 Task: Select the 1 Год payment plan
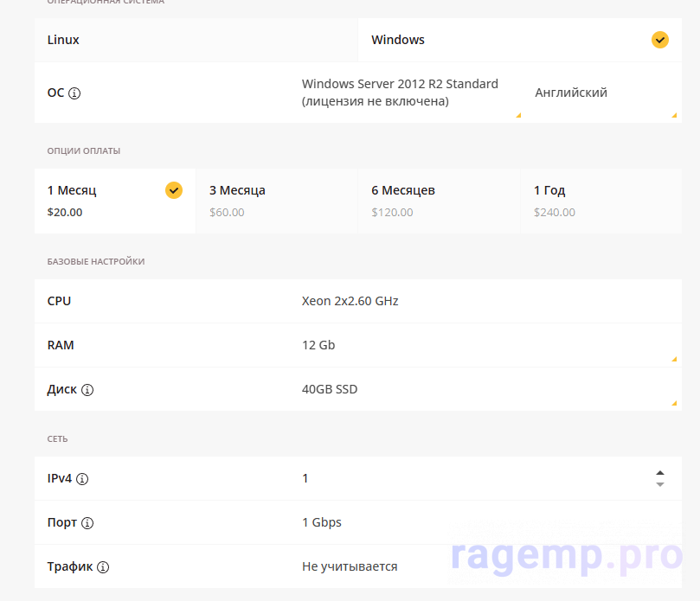(600, 201)
